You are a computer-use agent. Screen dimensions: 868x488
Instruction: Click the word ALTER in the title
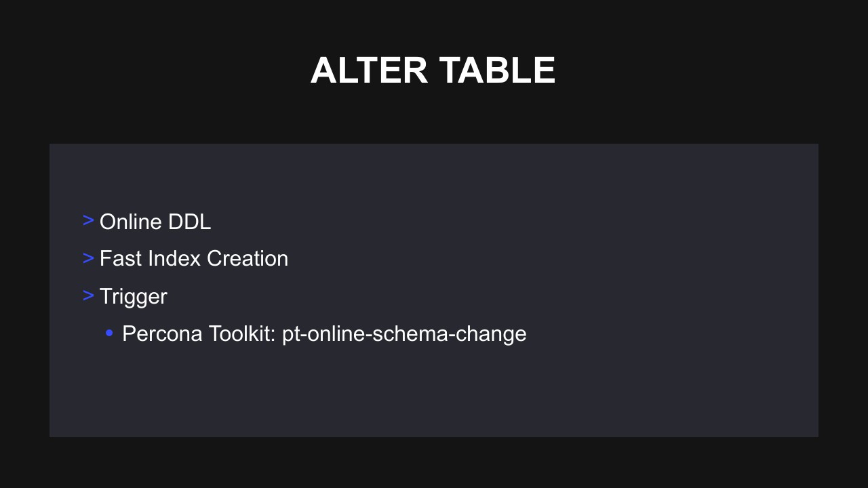369,70
